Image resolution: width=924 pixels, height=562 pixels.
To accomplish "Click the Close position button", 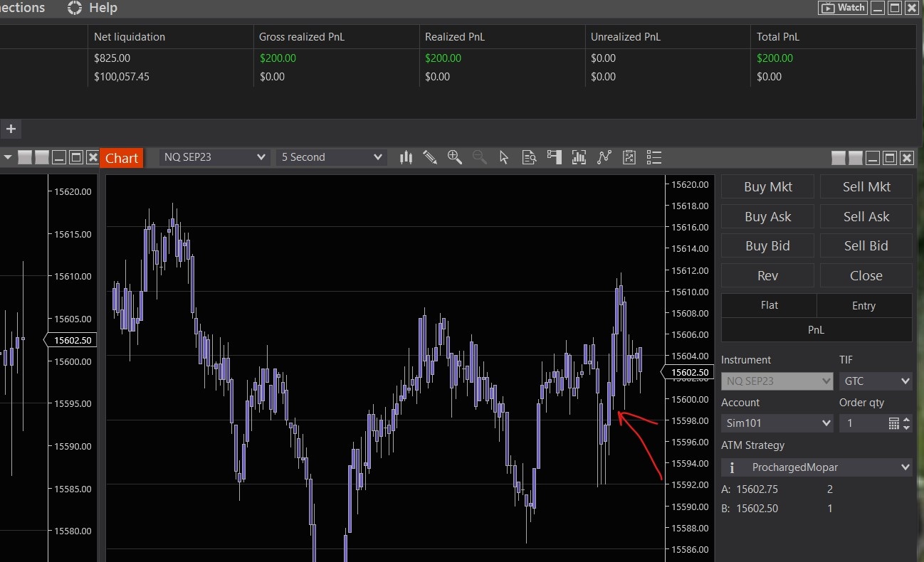I will 866,276.
